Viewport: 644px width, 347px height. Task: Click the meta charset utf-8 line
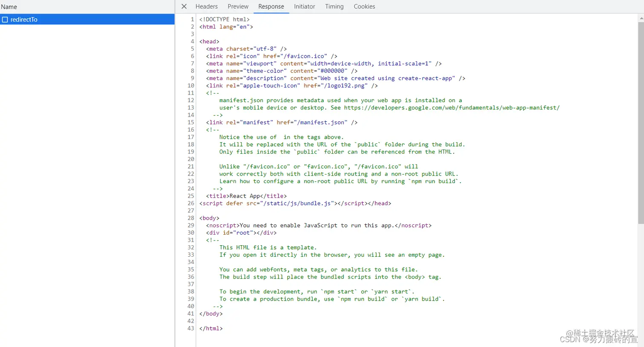tap(247, 49)
